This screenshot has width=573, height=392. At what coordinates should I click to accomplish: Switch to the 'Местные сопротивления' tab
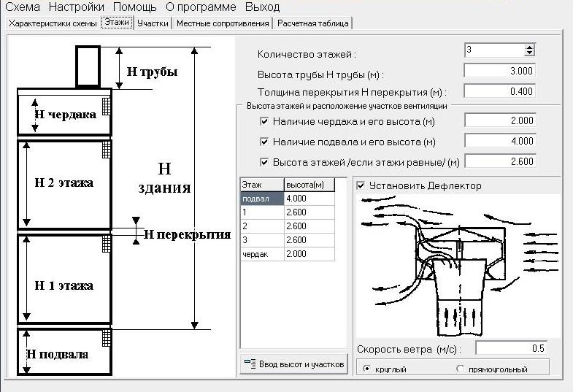[223, 23]
